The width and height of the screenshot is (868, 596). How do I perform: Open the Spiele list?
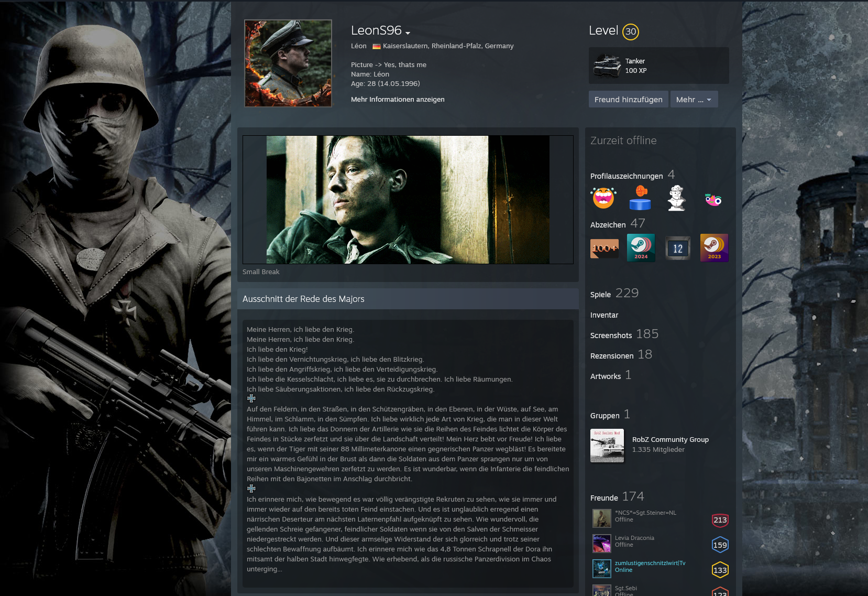pyautogui.click(x=600, y=295)
